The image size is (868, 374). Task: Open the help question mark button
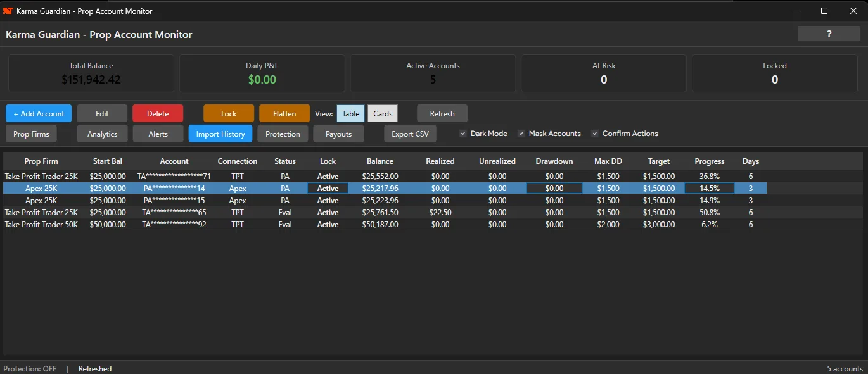(829, 34)
